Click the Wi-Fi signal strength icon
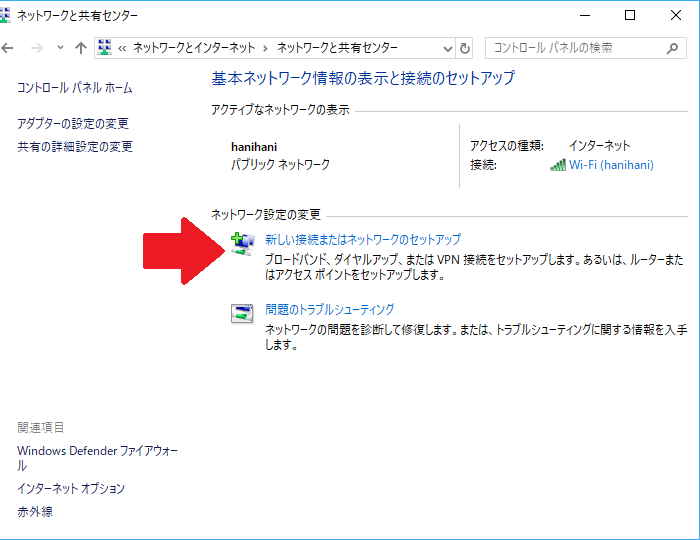This screenshot has width=700, height=540. point(558,165)
